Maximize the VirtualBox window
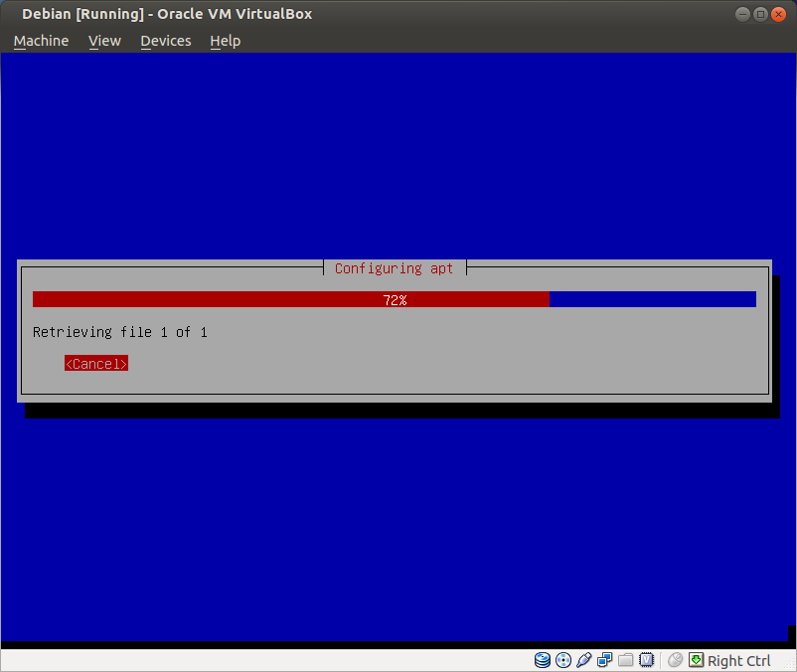This screenshot has width=797, height=672. (761, 14)
